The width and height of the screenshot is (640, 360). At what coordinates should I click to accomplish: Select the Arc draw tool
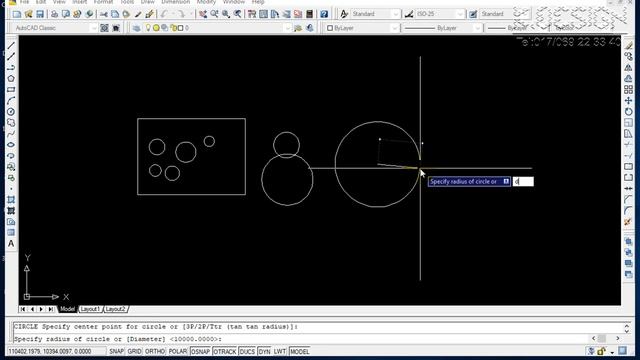coord(11,100)
